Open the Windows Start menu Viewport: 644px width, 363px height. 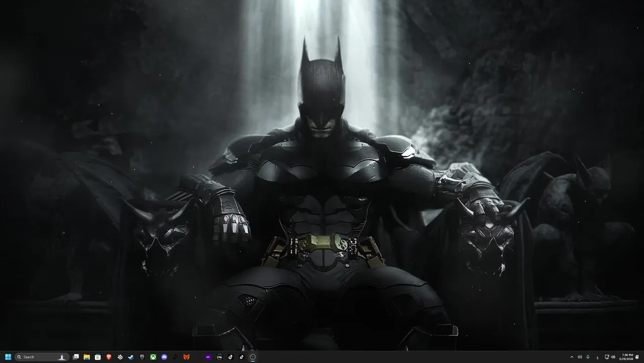click(8, 357)
